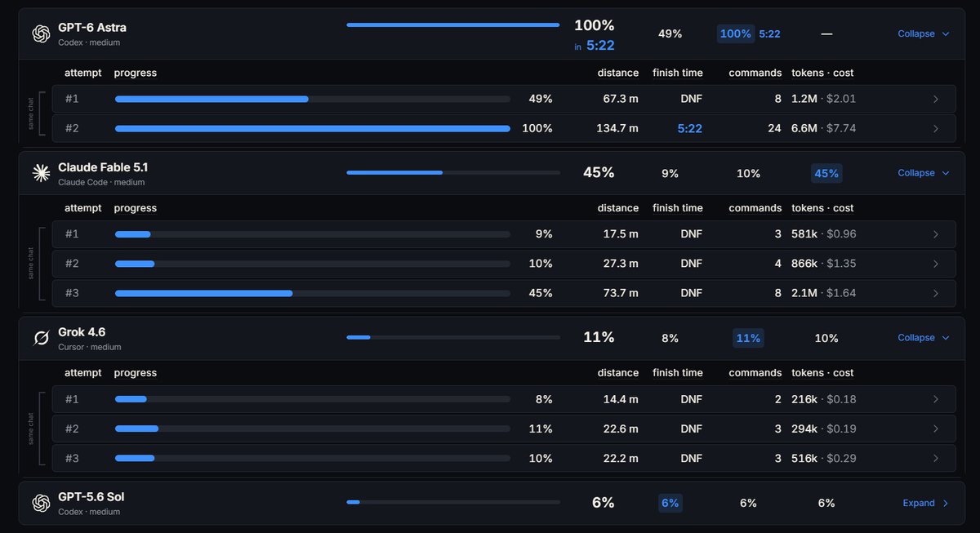Open Grok 4.6 attempt #1 chevron
Viewport: 980px width, 533px height.
tap(936, 399)
